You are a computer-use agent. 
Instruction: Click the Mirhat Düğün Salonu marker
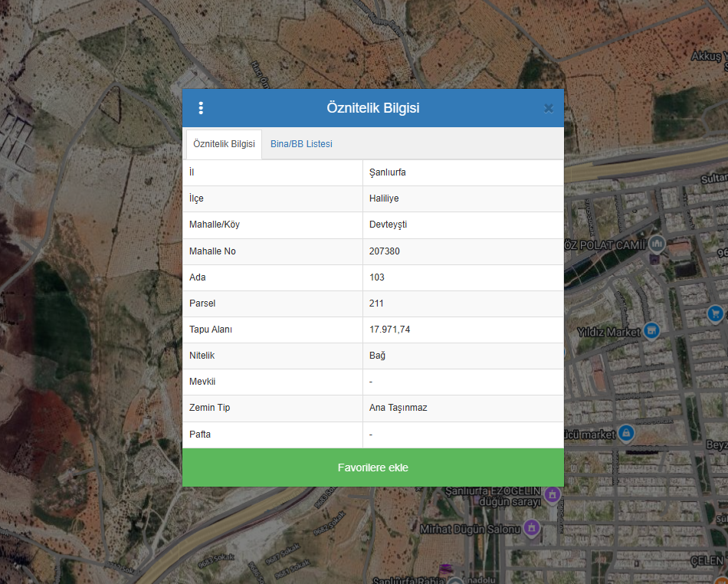coord(532,528)
